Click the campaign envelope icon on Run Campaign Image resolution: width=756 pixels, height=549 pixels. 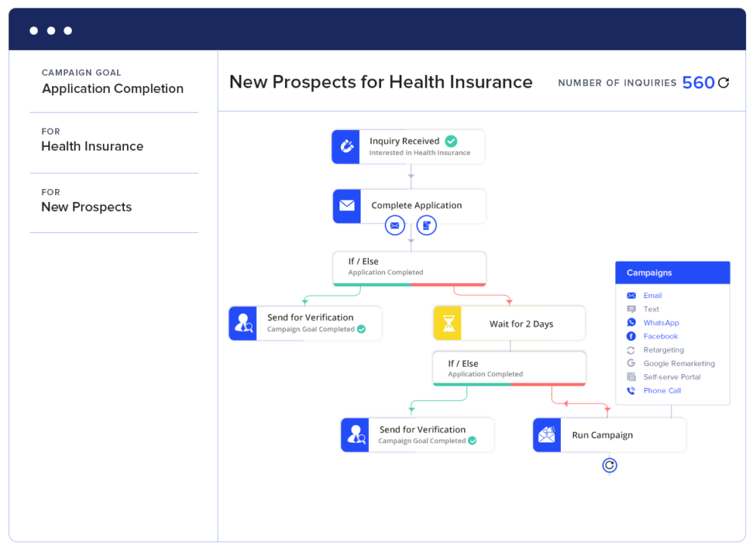click(x=547, y=435)
